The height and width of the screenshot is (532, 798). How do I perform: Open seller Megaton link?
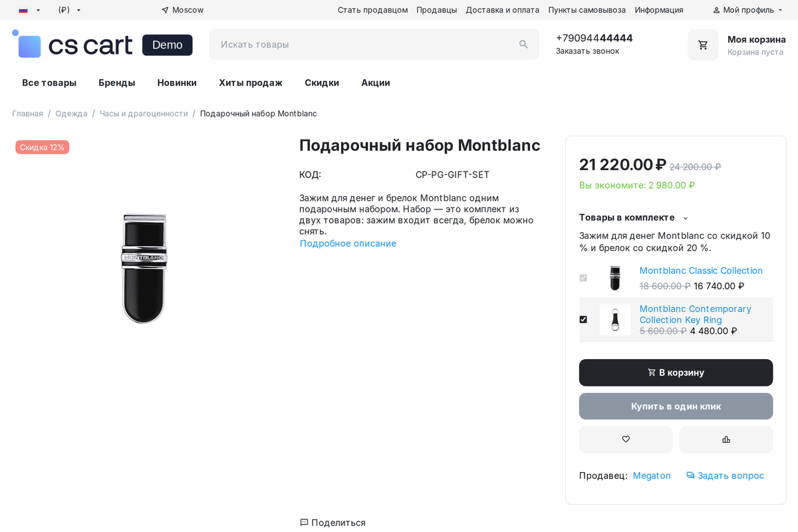click(652, 475)
